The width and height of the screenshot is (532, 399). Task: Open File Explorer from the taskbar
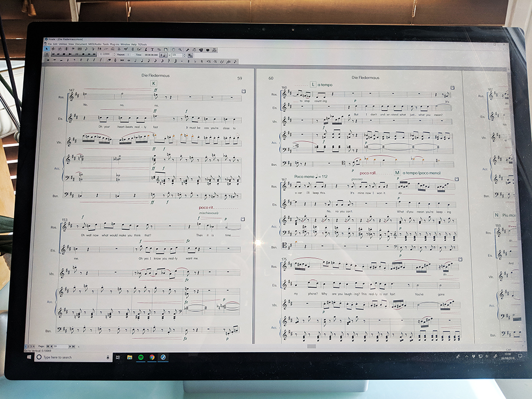pyautogui.click(x=129, y=358)
